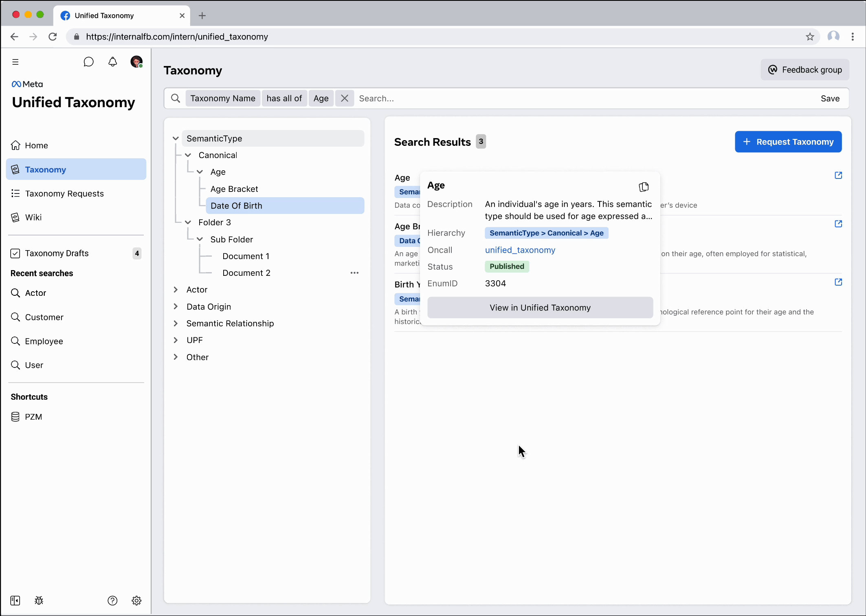Image resolution: width=866 pixels, height=616 pixels.
Task: Open Birth Year result external link icon
Action: (838, 282)
